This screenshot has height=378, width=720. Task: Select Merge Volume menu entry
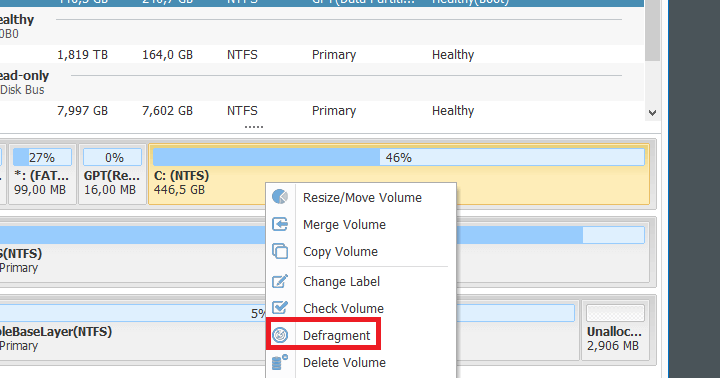pos(361,224)
